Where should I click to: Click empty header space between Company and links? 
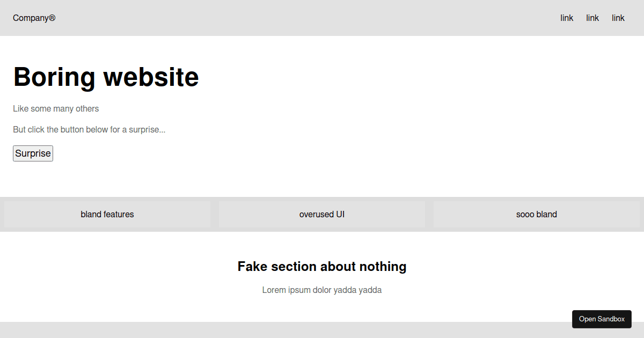(306, 18)
